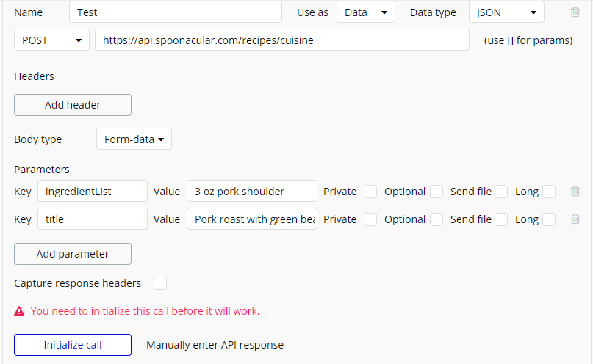593x364 pixels.
Task: Enable Optional for the title parameter
Action: pos(436,219)
